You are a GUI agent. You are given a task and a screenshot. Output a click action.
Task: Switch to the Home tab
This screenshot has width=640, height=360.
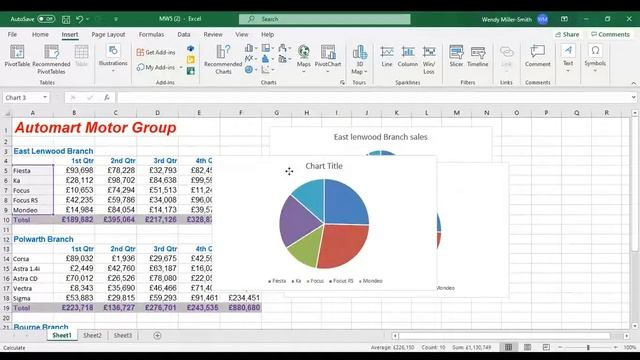click(40, 35)
